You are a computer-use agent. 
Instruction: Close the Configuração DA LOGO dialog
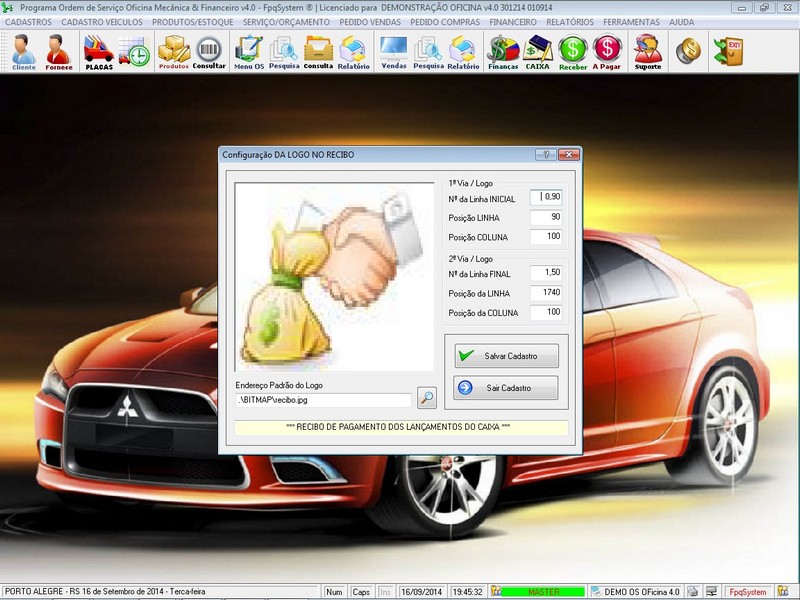(569, 155)
